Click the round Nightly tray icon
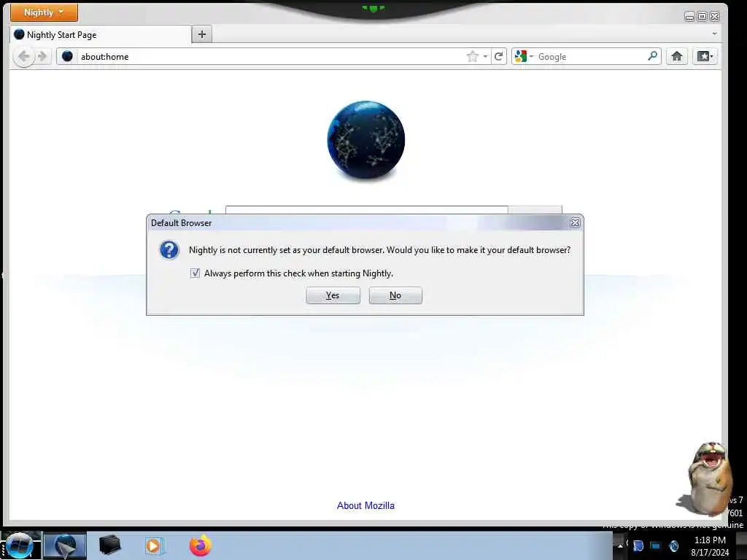Screen dimensions: 747x560 click(x=673, y=545)
